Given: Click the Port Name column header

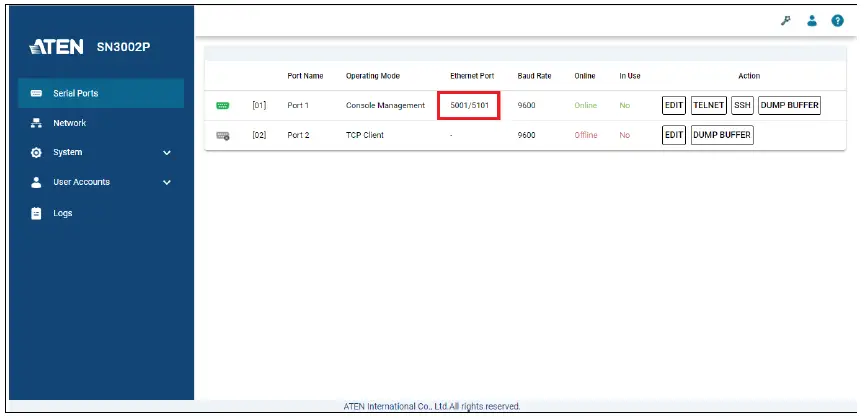Looking at the screenshot, I should click(305, 76).
